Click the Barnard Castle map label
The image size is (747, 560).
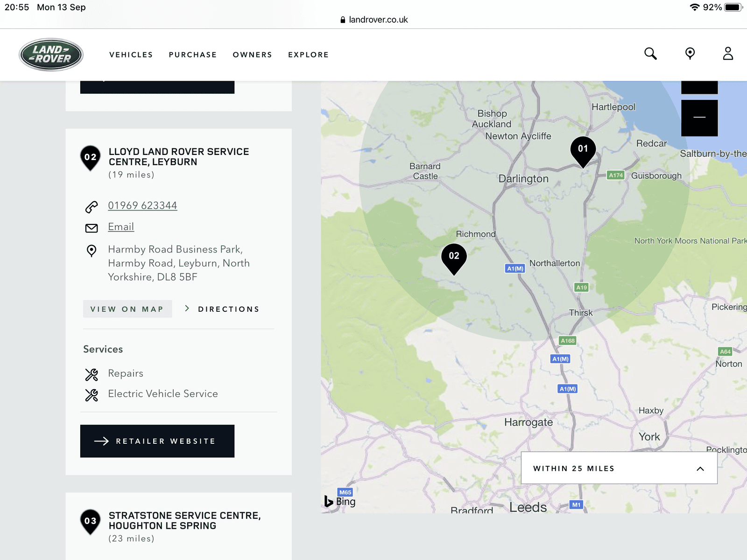(x=425, y=171)
